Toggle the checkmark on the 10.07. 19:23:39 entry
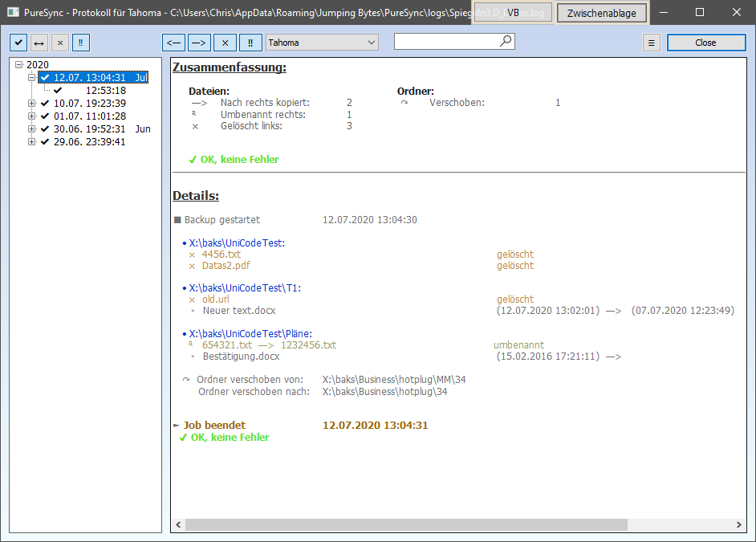 [44, 103]
